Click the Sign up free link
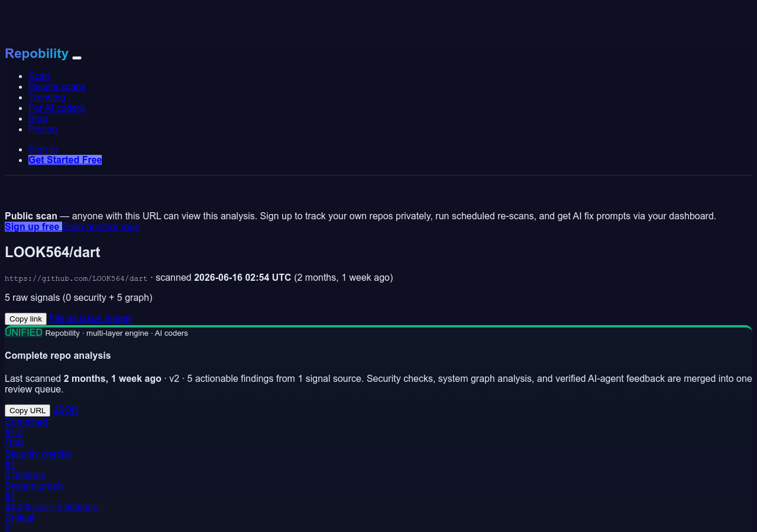Image resolution: width=757 pixels, height=532 pixels. click(x=33, y=226)
